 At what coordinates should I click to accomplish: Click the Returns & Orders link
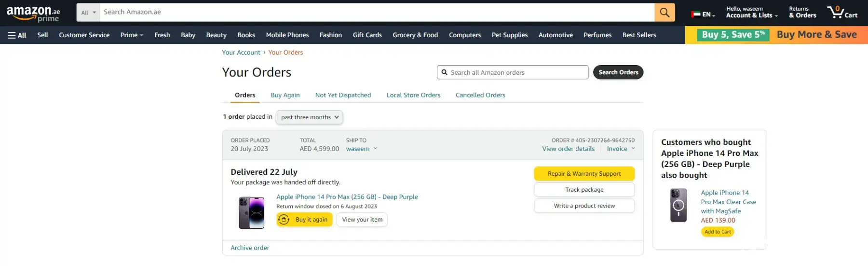pos(802,12)
